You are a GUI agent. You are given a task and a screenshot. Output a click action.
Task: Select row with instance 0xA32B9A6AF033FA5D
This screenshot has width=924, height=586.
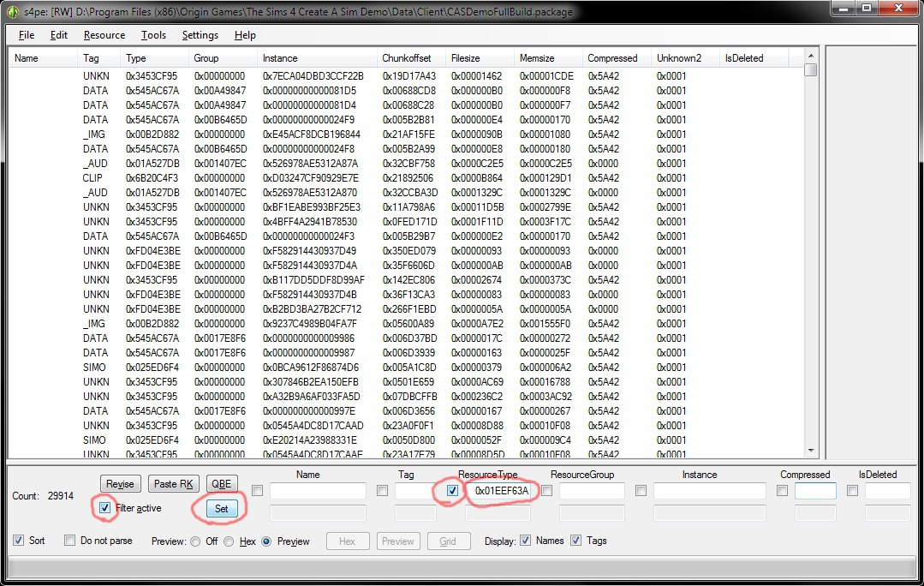coord(407,397)
